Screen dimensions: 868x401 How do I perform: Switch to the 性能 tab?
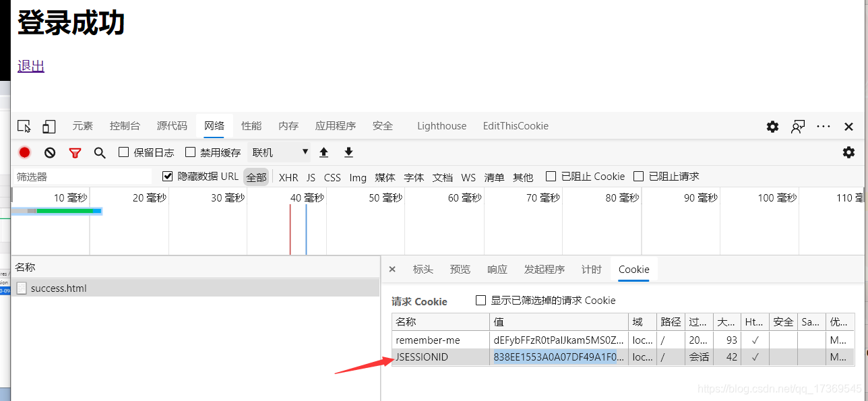tap(251, 126)
